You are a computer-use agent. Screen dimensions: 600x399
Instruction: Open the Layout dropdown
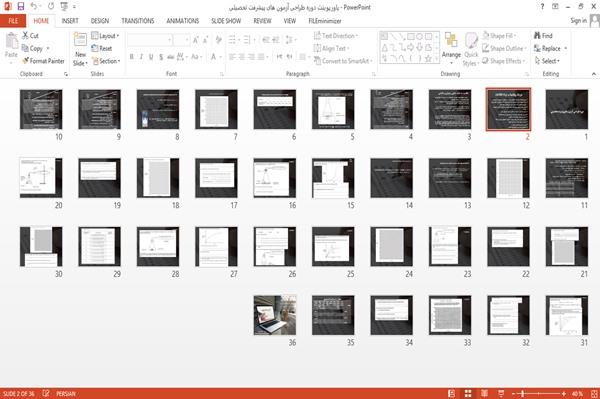(x=105, y=36)
